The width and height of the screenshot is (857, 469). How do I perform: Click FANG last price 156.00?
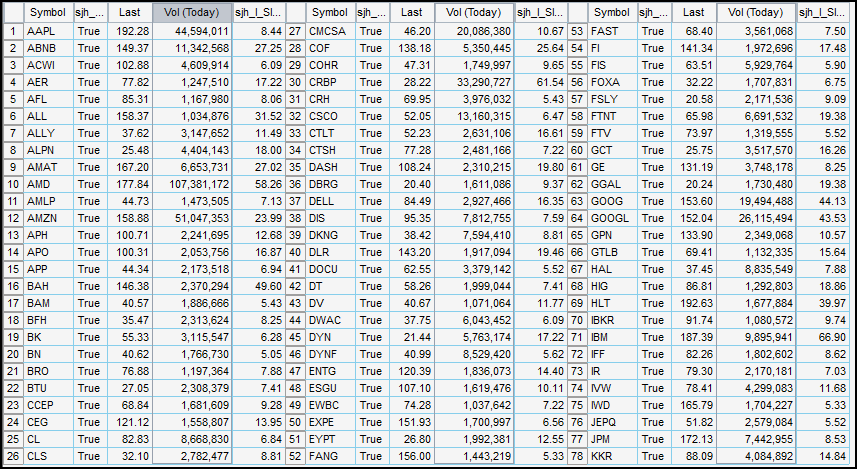coord(412,456)
